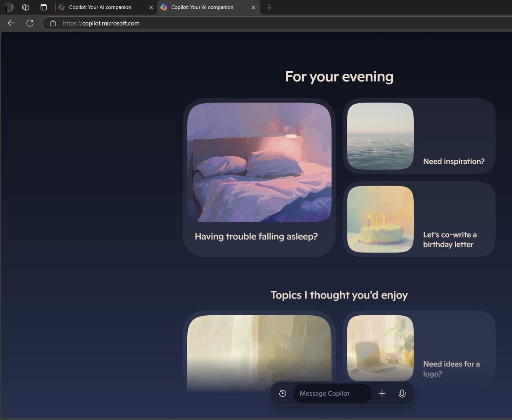The height and width of the screenshot is (420, 512).
Task: Choose the "Need inspiration?" suggestion
Action: point(419,136)
